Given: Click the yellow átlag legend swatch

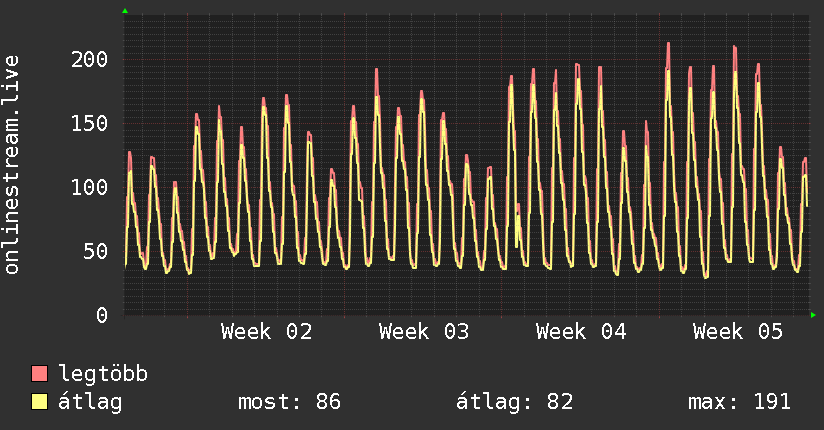Looking at the screenshot, I should click(x=39, y=401).
